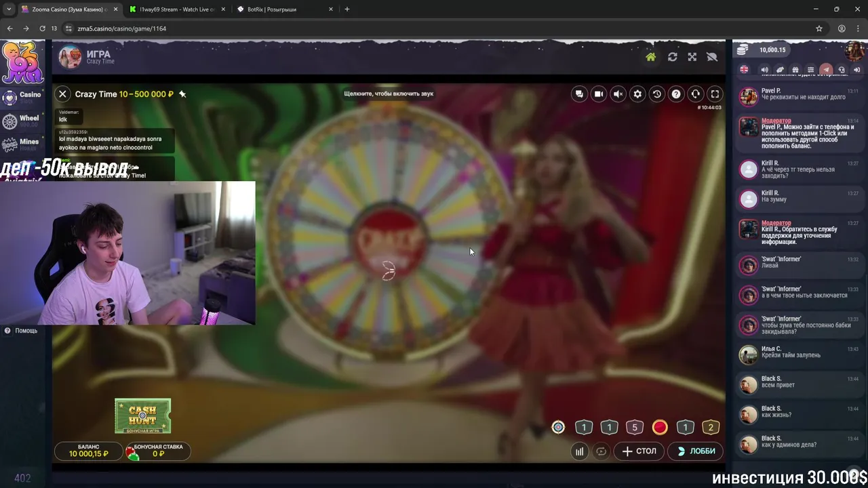Open the 10,000.15 coin balance widget
This screenshot has height=488, width=868.
(762, 50)
